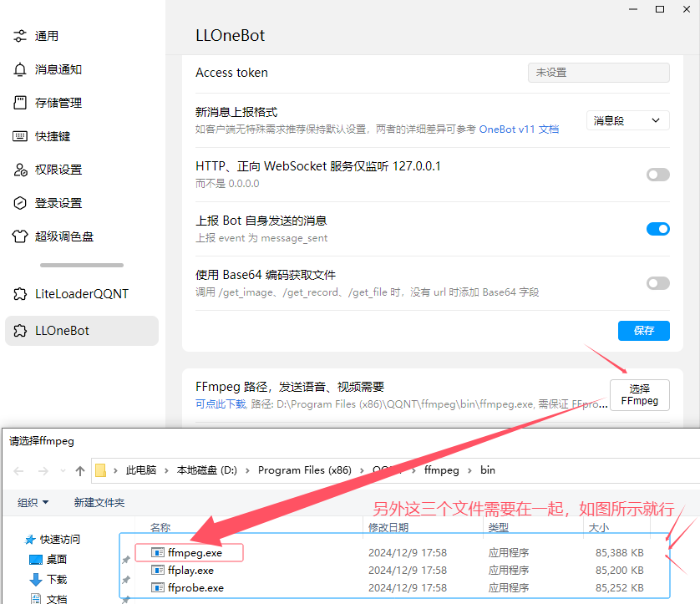Click 本地磁盘 (D:) in address path
Screen dimensions: 700x604
[206, 470]
